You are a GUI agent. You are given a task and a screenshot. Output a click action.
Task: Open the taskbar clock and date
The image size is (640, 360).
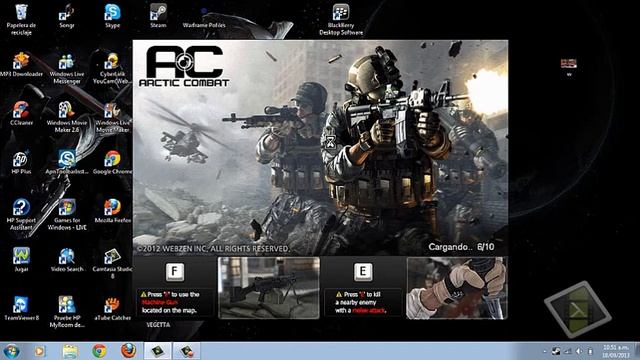pyautogui.click(x=616, y=351)
